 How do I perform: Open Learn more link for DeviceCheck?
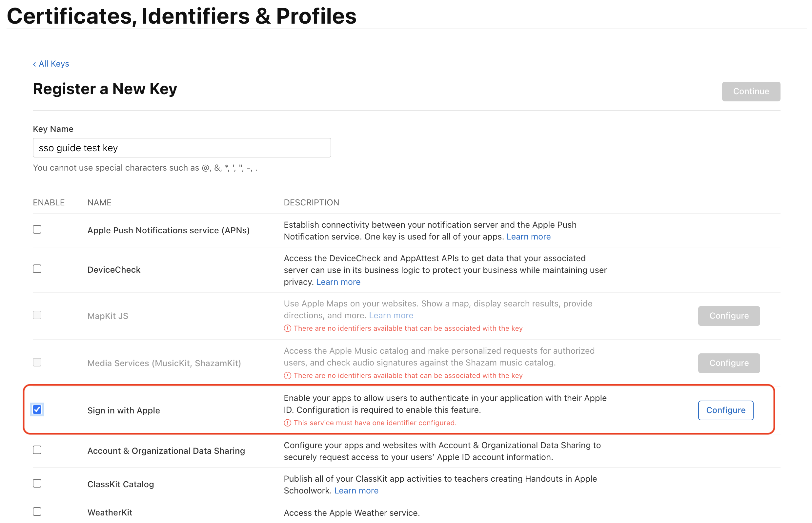(338, 282)
